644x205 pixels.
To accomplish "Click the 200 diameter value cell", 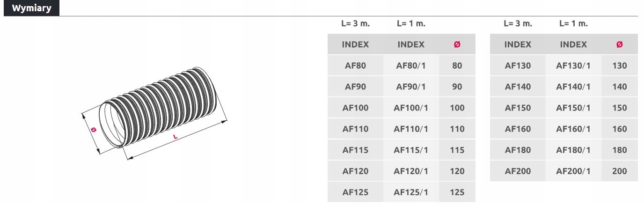I will [620, 171].
